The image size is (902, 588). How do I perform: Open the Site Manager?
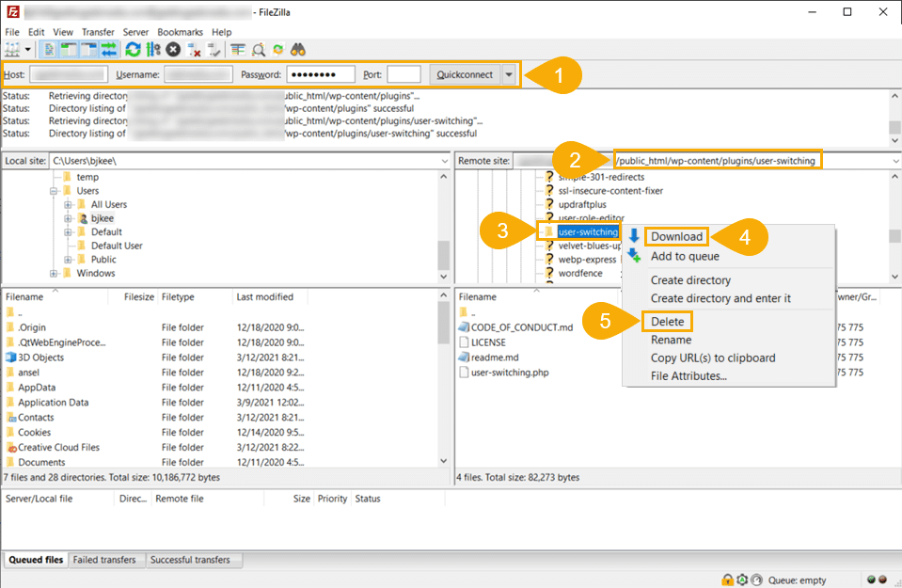[x=12, y=50]
